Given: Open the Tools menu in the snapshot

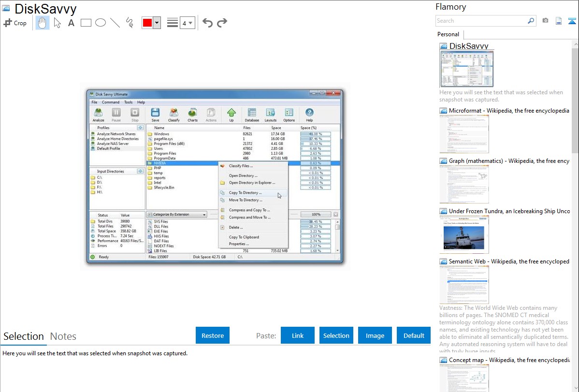Looking at the screenshot, I should 128,102.
